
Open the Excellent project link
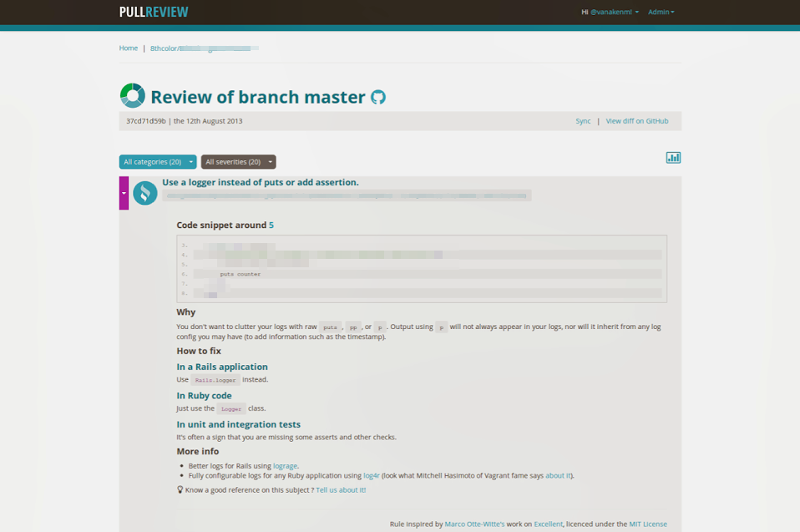click(x=548, y=524)
